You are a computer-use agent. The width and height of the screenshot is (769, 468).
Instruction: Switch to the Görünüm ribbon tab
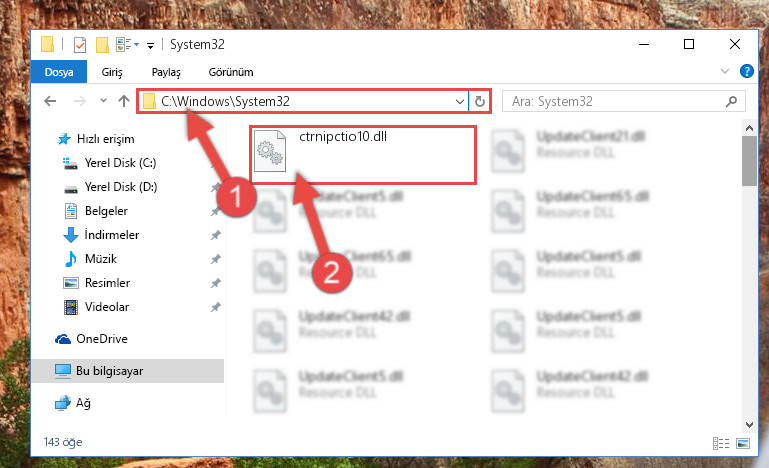pos(231,72)
